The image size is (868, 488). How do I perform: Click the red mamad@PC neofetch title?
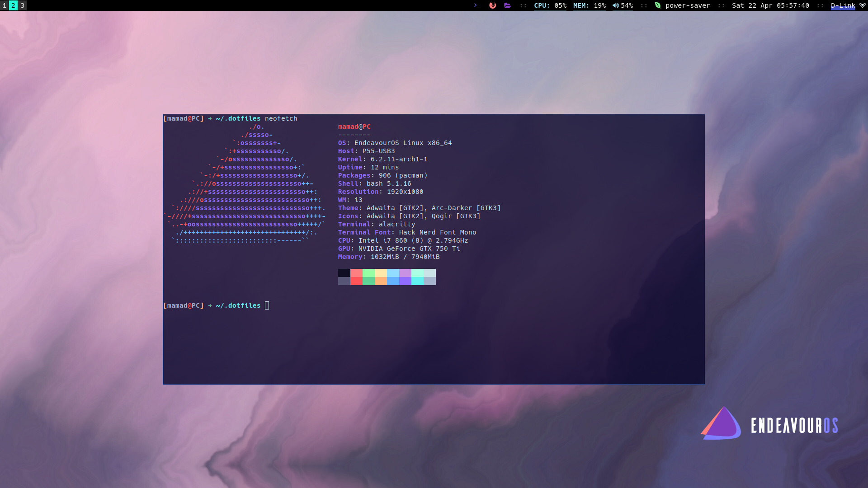tap(354, 127)
